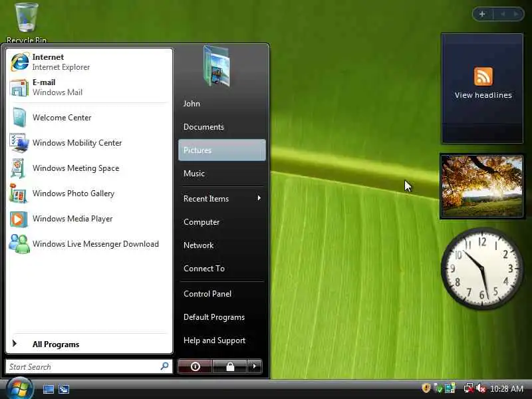This screenshot has width=532, height=399.
Task: Click Show Desktop quick launch icon
Action: point(48,389)
